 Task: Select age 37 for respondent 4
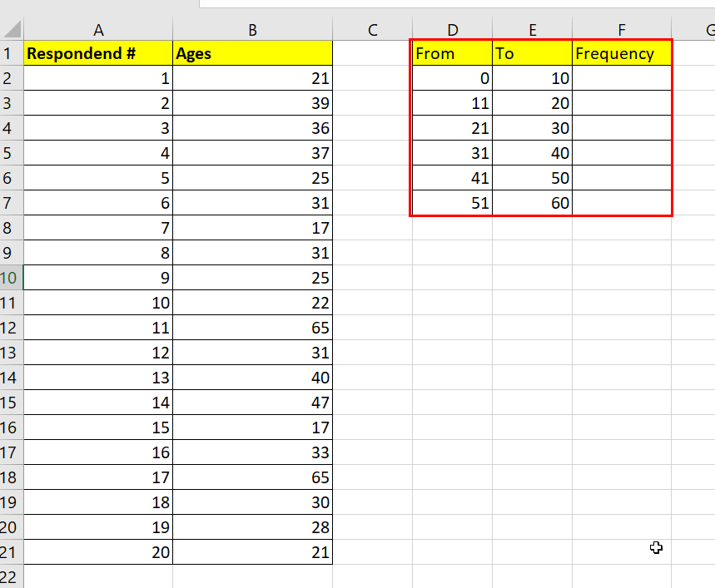click(252, 153)
